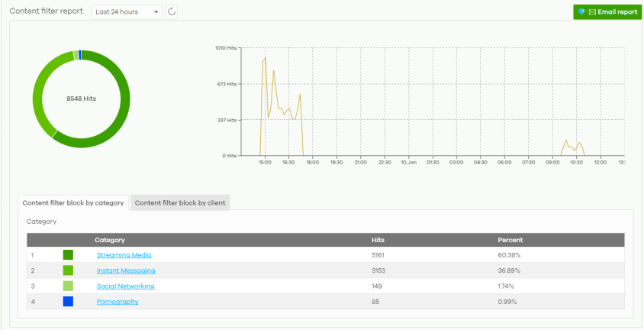This screenshot has height=330, width=644.
Task: Click the peak in the hits line chart
Action: coord(265,57)
